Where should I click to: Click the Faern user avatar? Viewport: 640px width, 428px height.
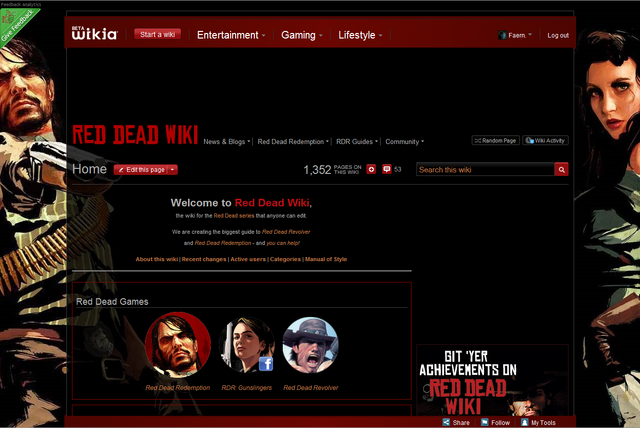(x=502, y=35)
